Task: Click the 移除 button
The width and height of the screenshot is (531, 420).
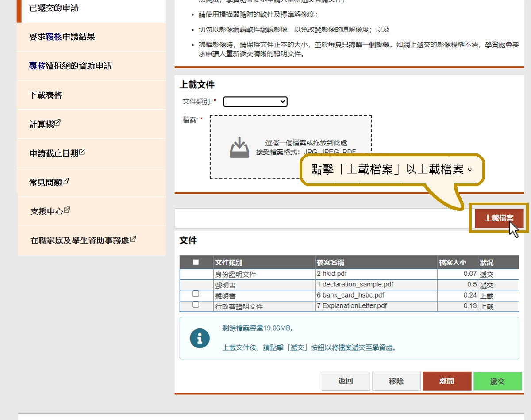Action: [396, 381]
